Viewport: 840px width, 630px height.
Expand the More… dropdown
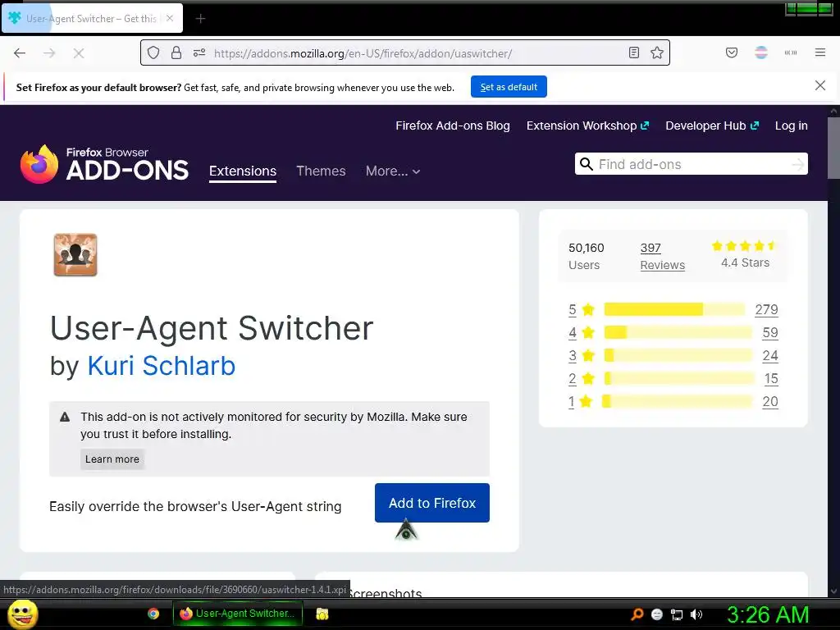coord(393,171)
